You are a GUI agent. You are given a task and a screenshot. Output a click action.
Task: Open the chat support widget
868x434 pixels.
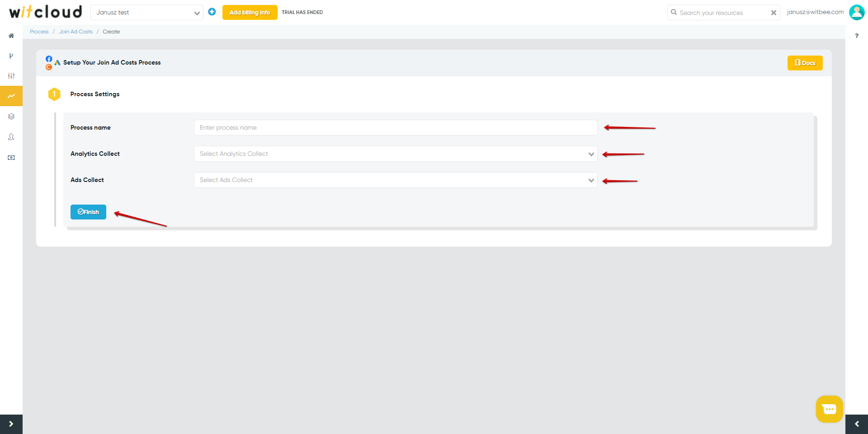[x=830, y=409]
